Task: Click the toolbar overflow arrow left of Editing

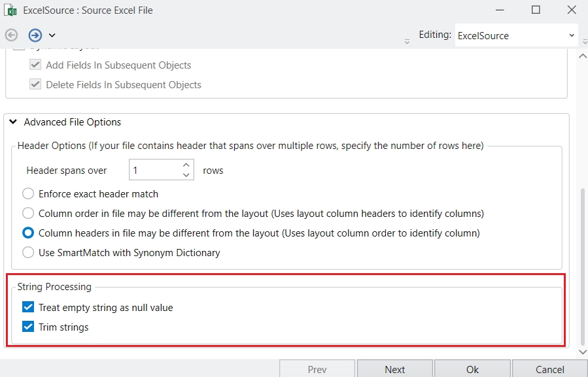Action: pos(407,41)
